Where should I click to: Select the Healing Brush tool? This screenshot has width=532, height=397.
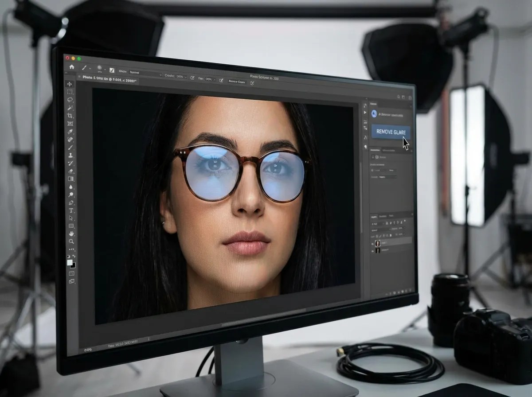tap(70, 139)
